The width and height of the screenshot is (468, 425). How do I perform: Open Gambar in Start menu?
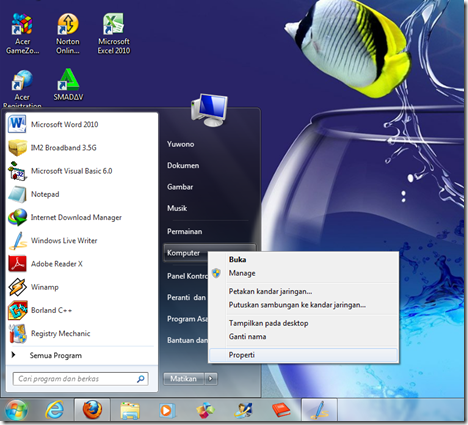[x=180, y=187]
